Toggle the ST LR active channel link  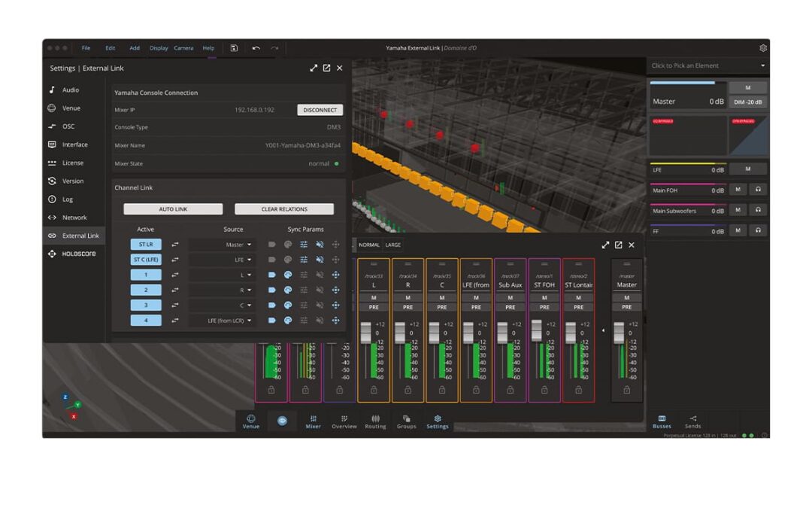146,244
